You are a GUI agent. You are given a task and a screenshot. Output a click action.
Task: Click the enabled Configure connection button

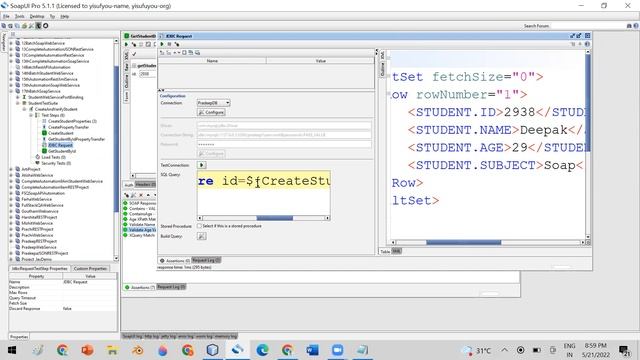(x=211, y=112)
